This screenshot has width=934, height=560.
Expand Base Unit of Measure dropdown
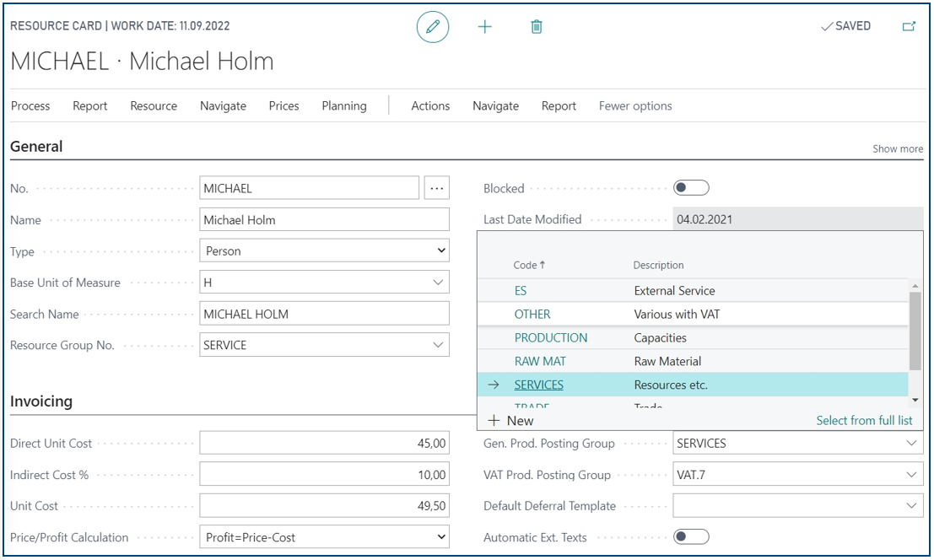pyautogui.click(x=438, y=282)
